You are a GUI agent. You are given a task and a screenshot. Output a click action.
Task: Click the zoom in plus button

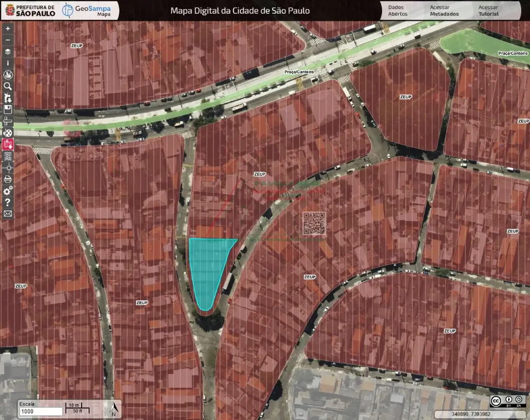click(8, 28)
